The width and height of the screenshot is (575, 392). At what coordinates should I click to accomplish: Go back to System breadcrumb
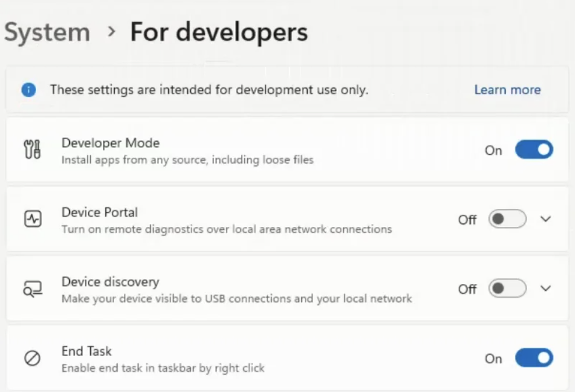tap(47, 33)
